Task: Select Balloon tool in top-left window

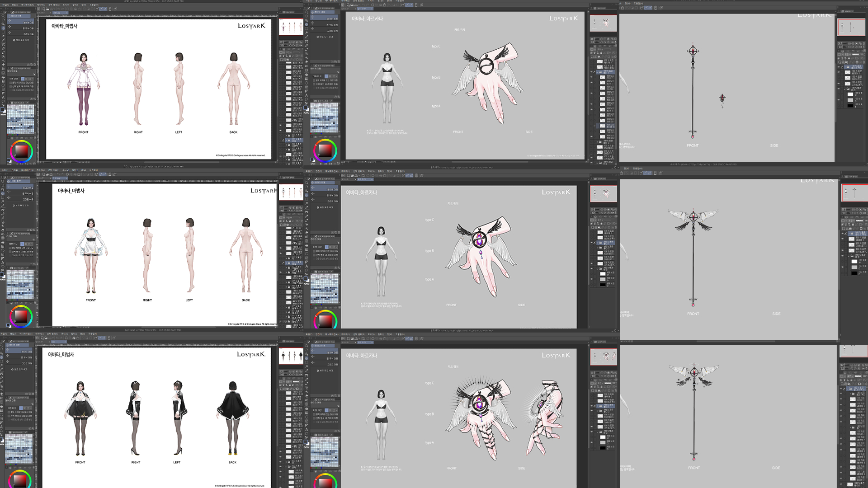Action: 3,101
